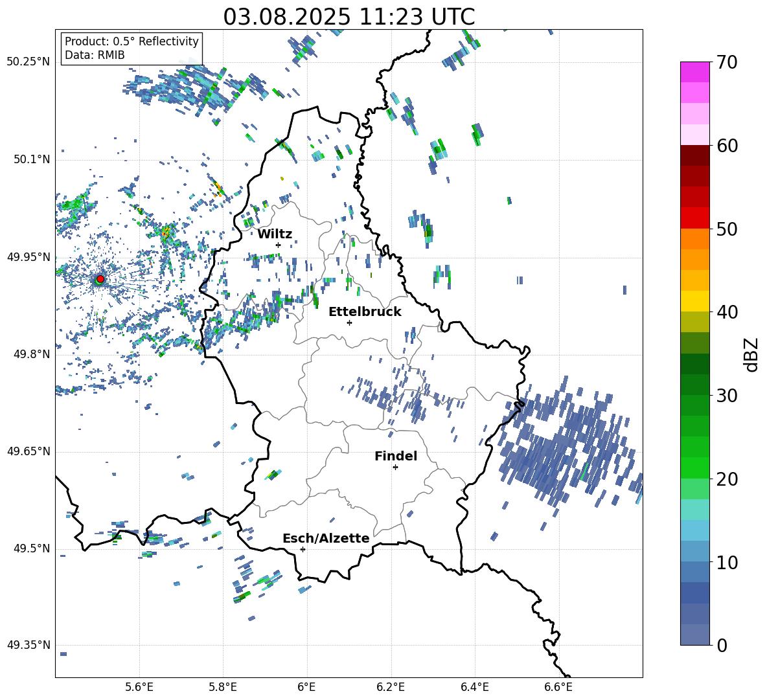
Task: Click the 49.5°N latitude label
Action: [x=32, y=548]
